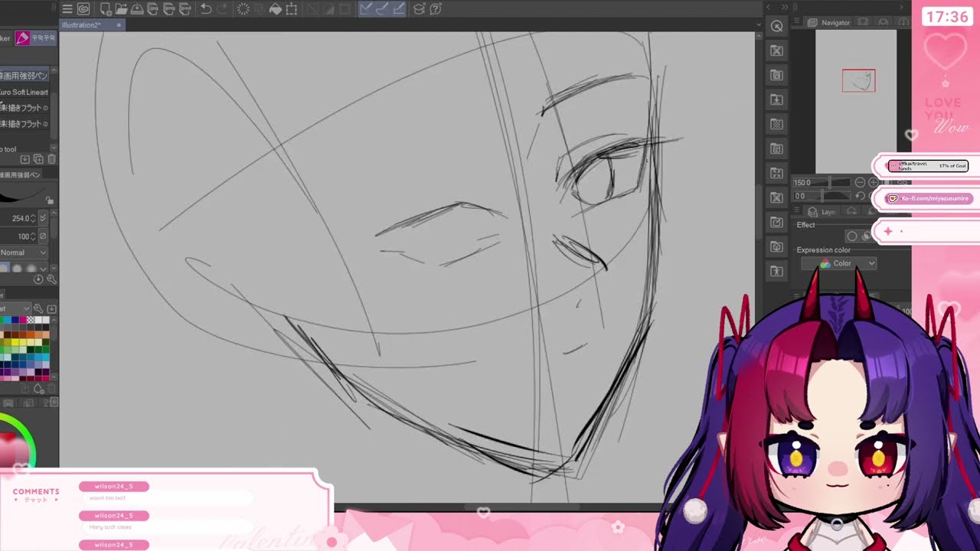The width and height of the screenshot is (980, 551).
Task: Click the Redo arrow icon
Action: tap(221, 9)
